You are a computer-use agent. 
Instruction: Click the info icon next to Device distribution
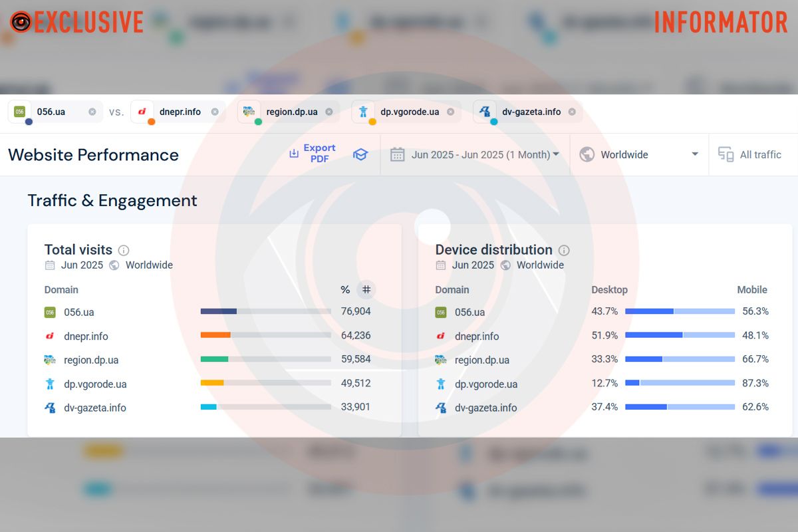tap(564, 250)
